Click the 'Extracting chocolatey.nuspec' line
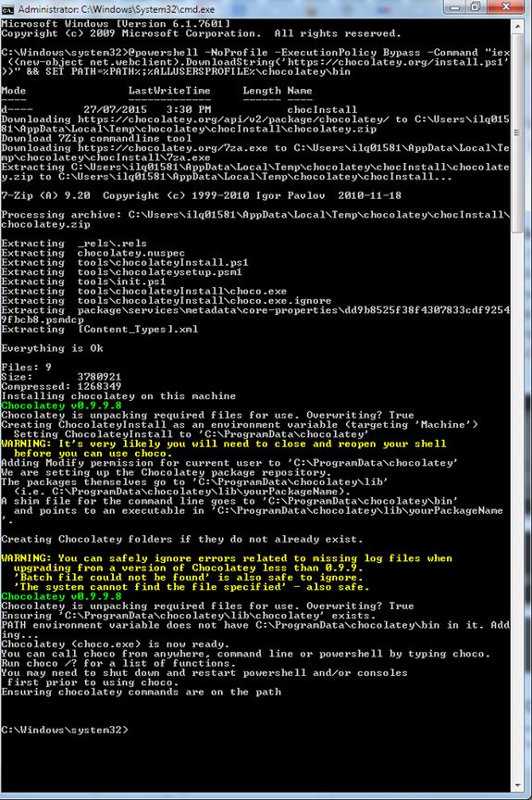Image resolution: width=532 pixels, height=800 pixels. (93, 253)
